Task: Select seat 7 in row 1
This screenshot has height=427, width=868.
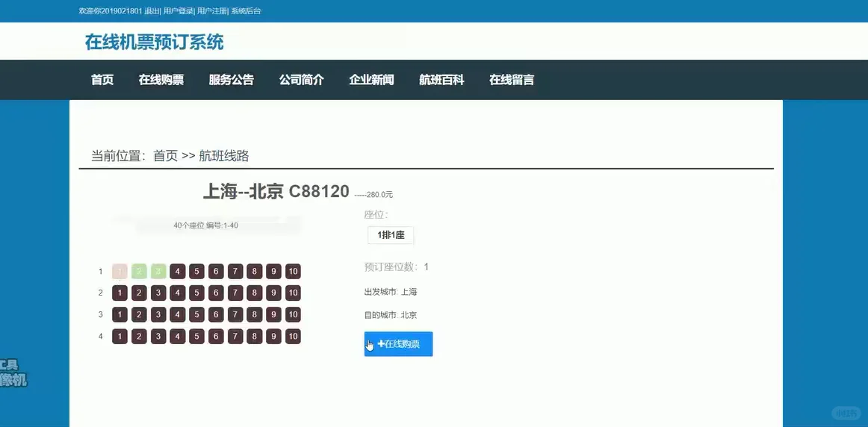Action: coord(235,272)
